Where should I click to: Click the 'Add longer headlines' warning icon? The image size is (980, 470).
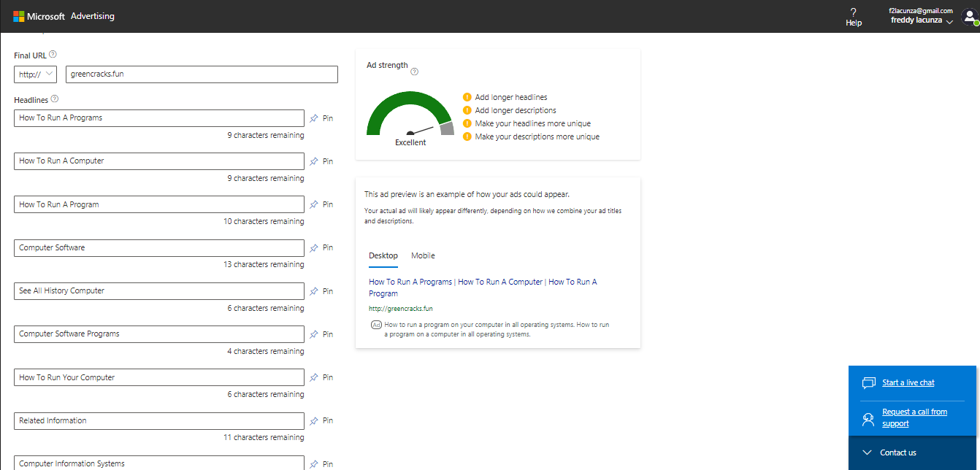467,97
